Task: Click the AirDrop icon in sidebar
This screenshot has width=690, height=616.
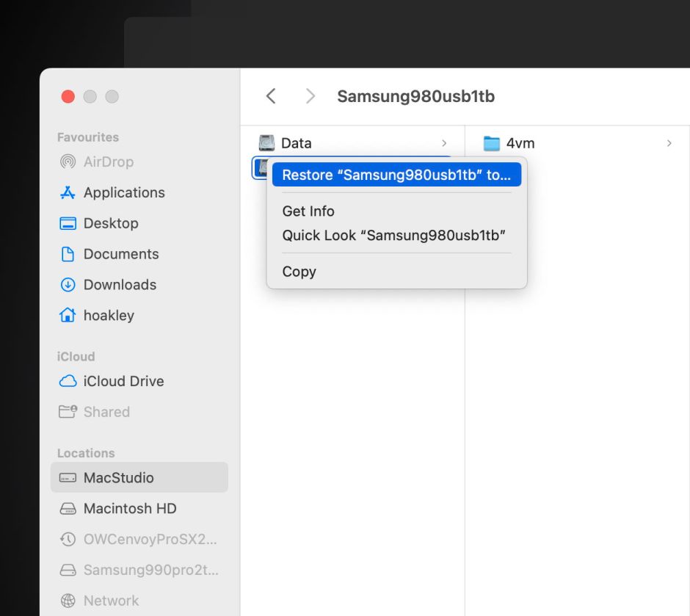Action: pyautogui.click(x=68, y=162)
